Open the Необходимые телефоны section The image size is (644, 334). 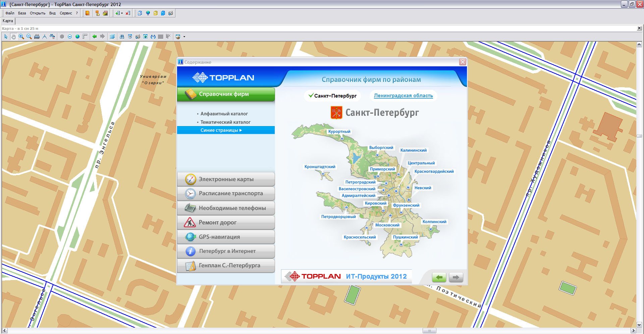[226, 208]
